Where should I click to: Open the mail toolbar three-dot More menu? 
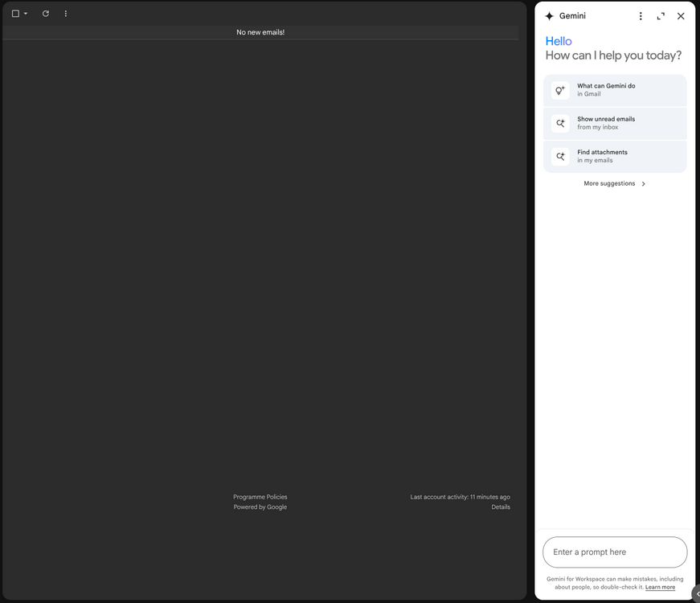[66, 14]
